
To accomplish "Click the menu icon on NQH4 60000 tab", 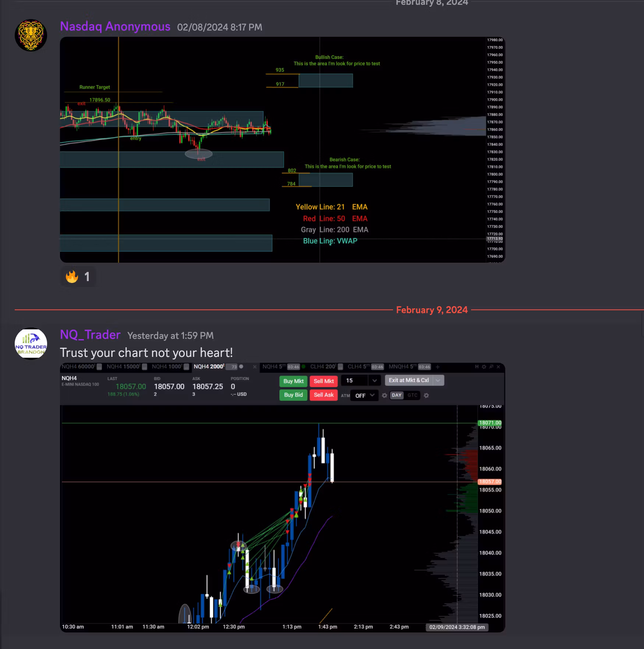I will click(x=99, y=367).
